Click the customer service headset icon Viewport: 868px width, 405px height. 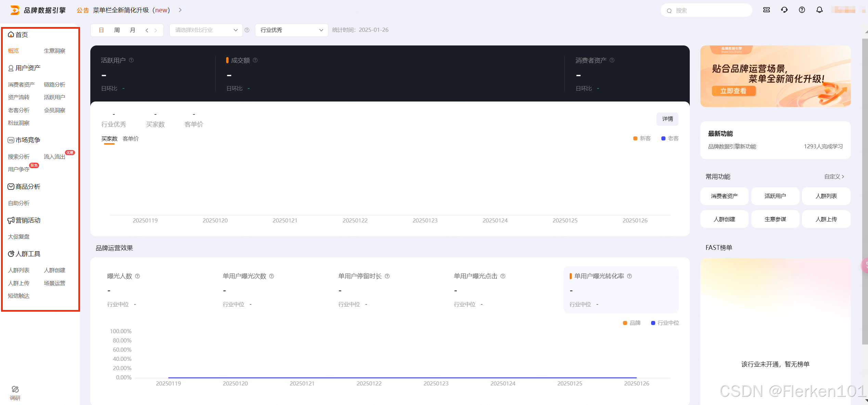point(784,10)
